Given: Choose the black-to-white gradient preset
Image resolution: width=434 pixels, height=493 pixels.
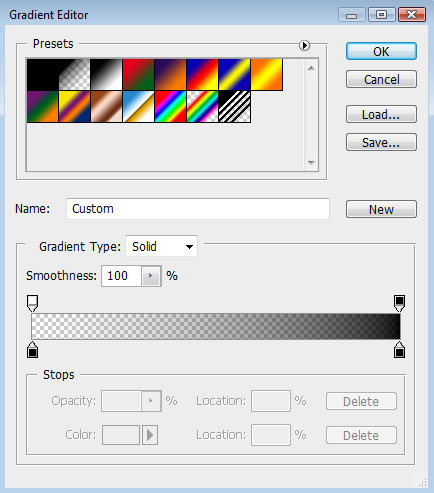Looking at the screenshot, I should coord(106,74).
